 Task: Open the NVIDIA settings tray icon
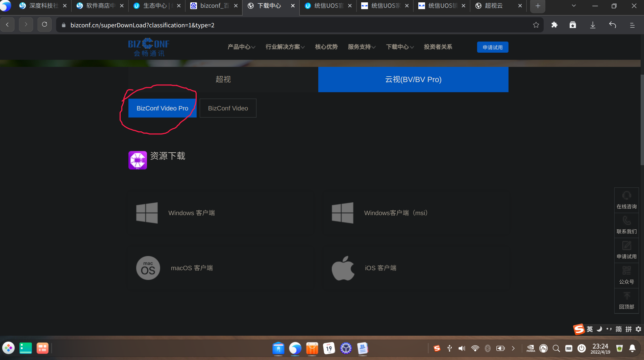(530, 348)
